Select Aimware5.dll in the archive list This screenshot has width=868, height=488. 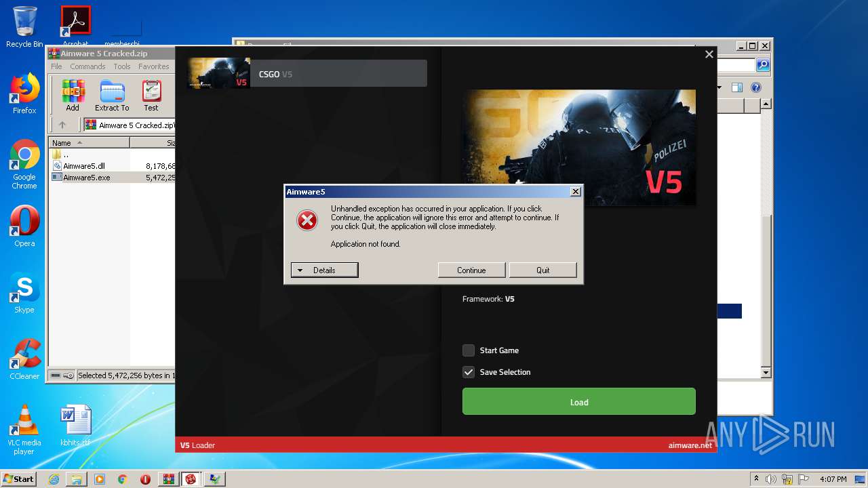pyautogui.click(x=84, y=165)
